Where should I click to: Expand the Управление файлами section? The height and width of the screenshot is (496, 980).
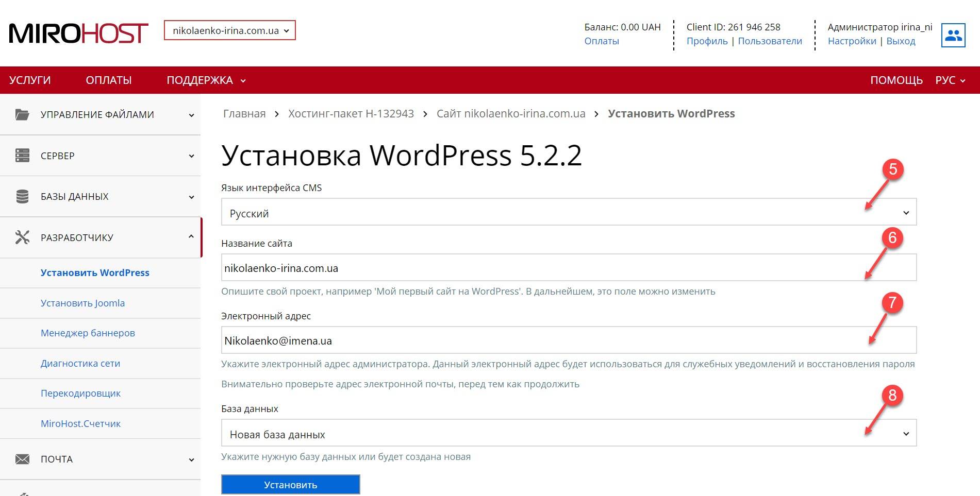pyautogui.click(x=100, y=114)
